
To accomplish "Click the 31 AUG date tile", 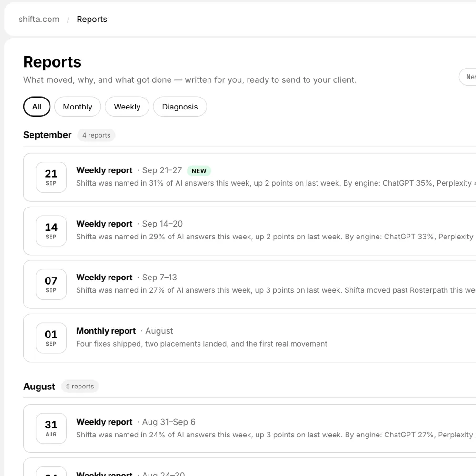I will tap(51, 428).
